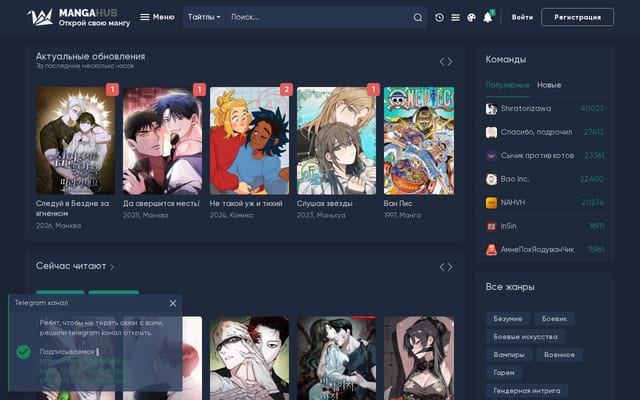Open the notifications bell icon
640x400 pixels.
pos(488,17)
